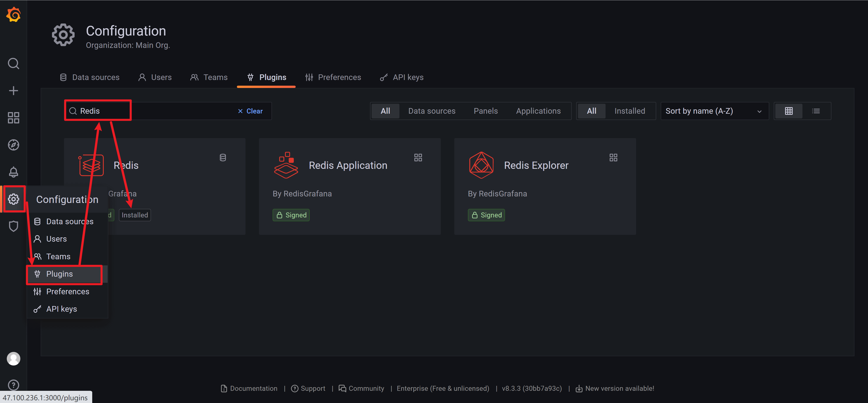
Task: Open the sidebar search icon
Action: [14, 63]
